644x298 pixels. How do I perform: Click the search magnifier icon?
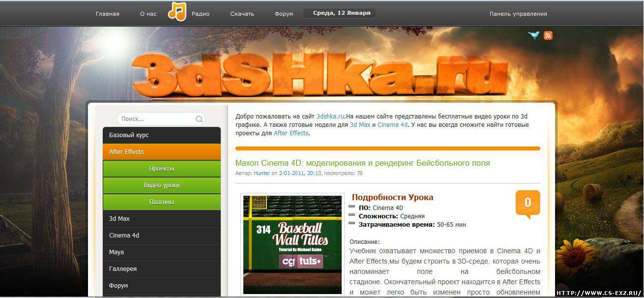(x=199, y=119)
